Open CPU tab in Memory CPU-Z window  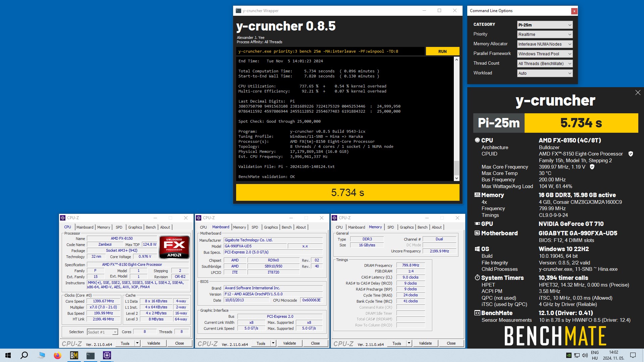point(339,227)
